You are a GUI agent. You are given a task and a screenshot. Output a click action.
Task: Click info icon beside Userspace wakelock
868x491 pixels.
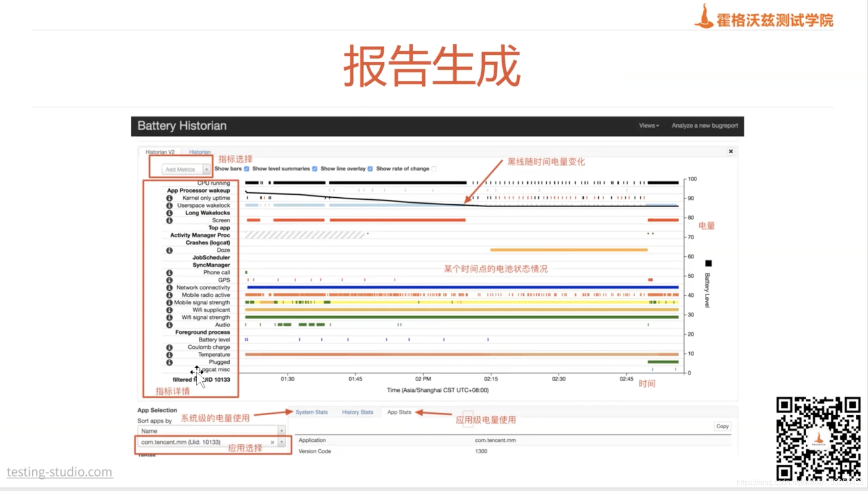[x=169, y=206]
